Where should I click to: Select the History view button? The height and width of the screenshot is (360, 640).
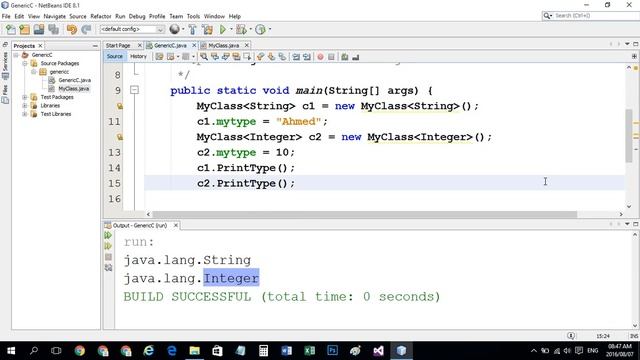point(138,56)
